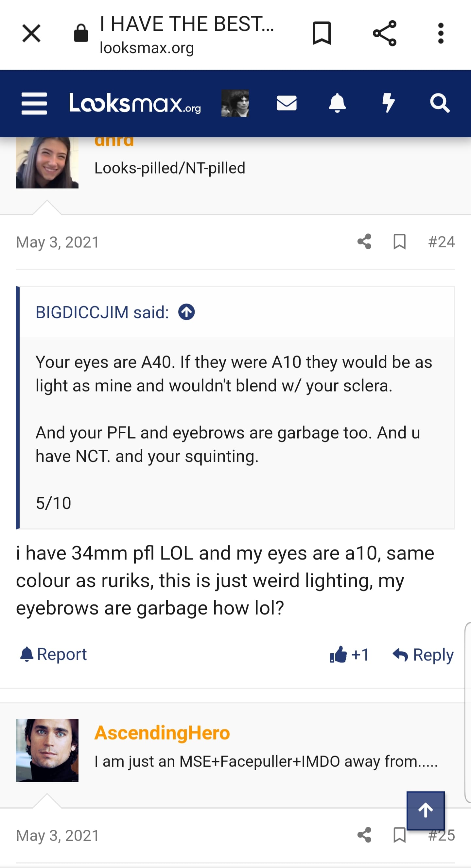Image resolution: width=471 pixels, height=868 pixels.
Task: Open the alerts bell icon
Action: pyautogui.click(x=337, y=103)
